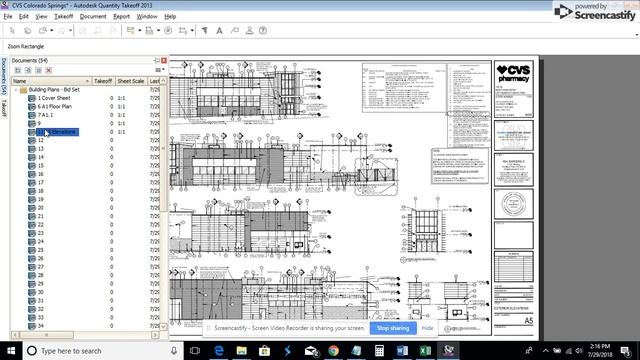Open the Calculator from the taskbar
Viewport: 640px width, 360px height.
pyautogui.click(x=379, y=351)
